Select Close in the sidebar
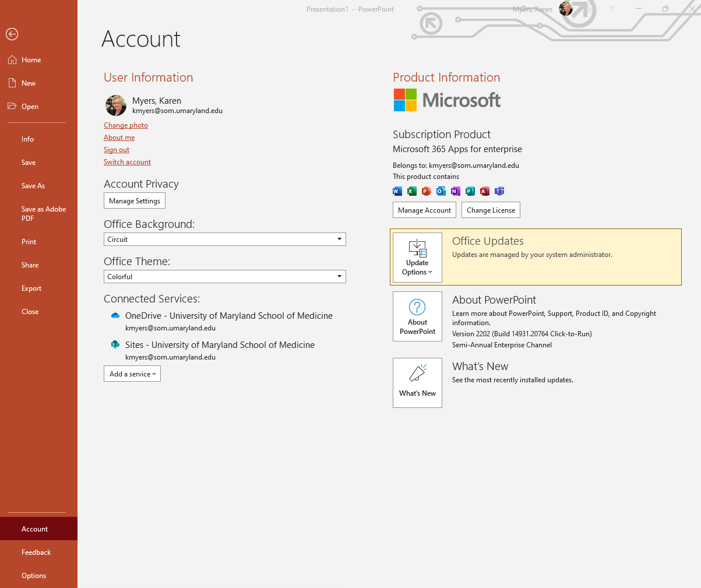This screenshot has width=701, height=588. pos(38,312)
